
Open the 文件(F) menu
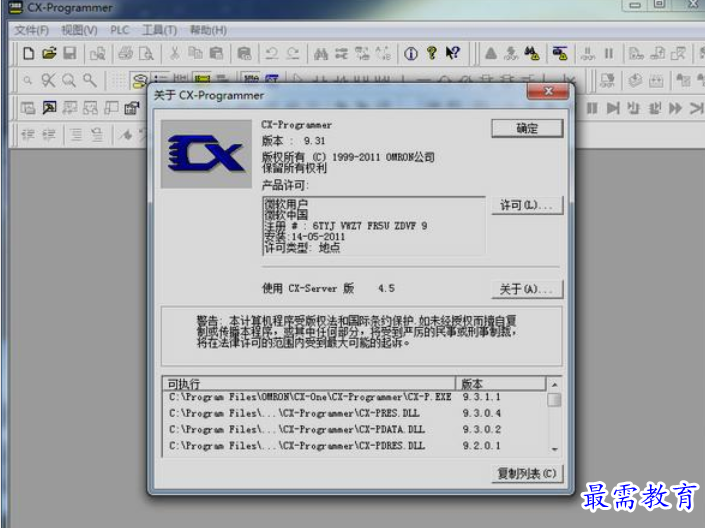click(x=31, y=30)
